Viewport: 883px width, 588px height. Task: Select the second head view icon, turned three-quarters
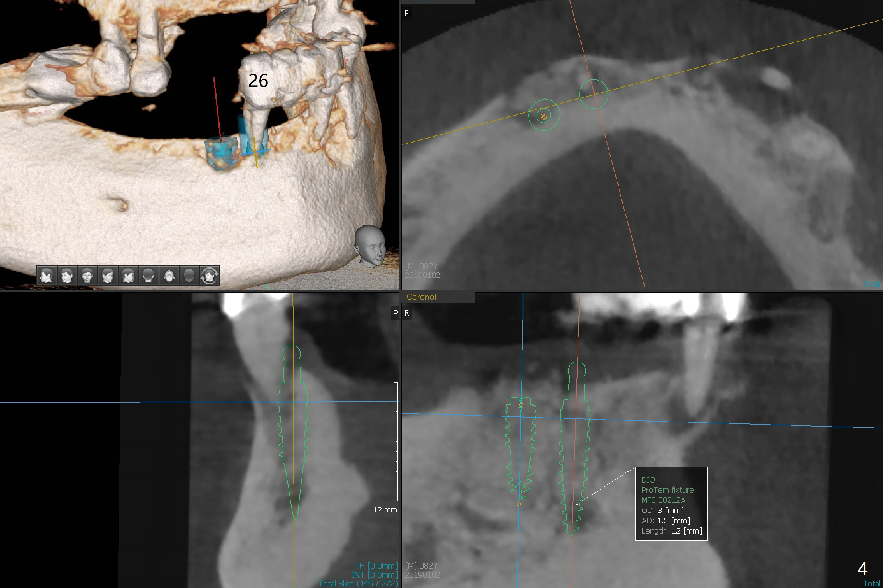coord(67,276)
